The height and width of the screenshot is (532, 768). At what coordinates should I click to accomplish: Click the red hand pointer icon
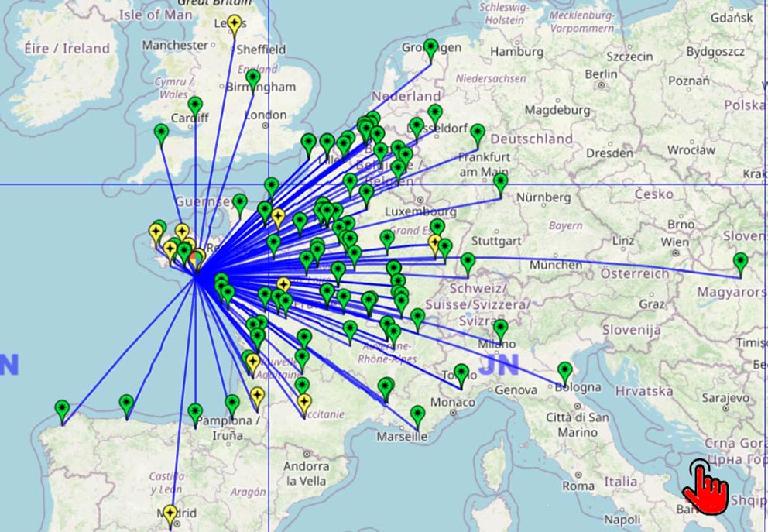(705, 486)
